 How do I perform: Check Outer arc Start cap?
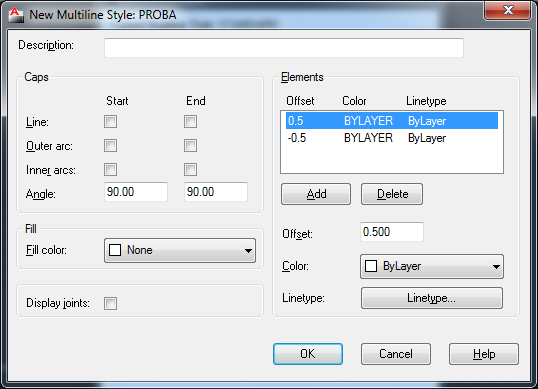[110, 145]
